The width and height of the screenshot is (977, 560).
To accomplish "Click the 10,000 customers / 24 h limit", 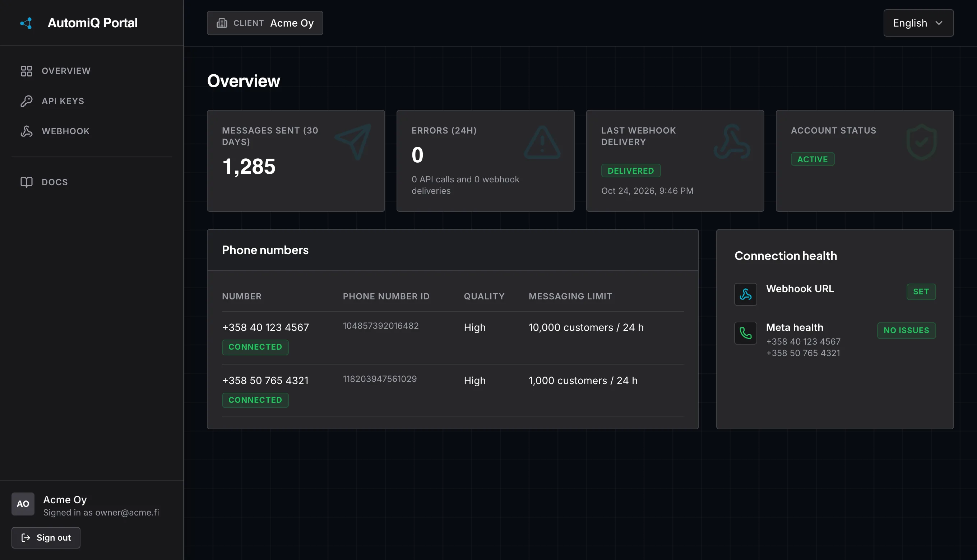I will click(x=586, y=327).
